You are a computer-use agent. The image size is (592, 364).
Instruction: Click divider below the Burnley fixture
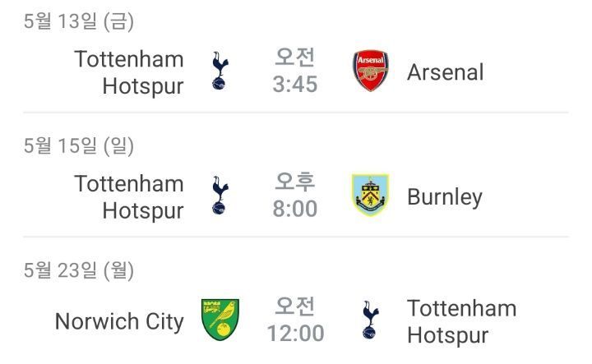(296, 237)
